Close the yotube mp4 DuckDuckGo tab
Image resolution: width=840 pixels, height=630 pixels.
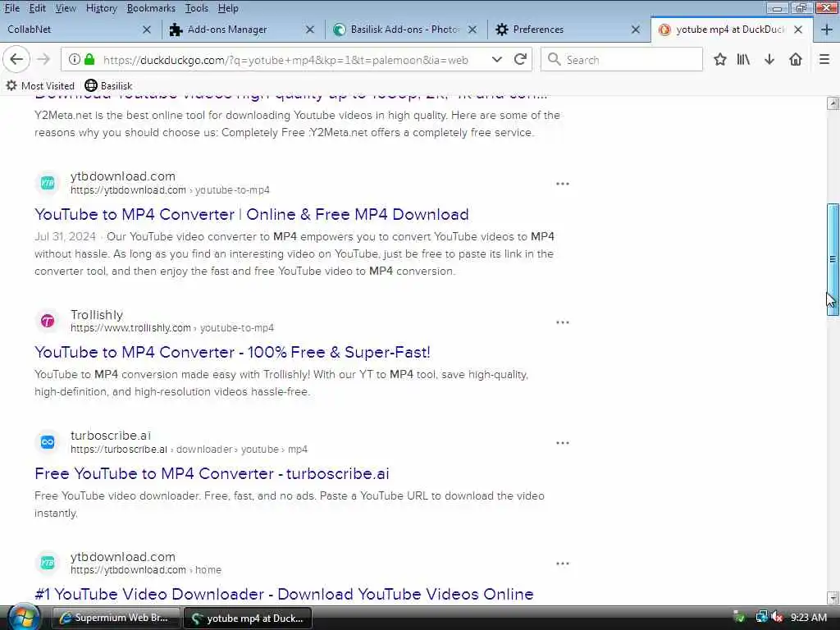[x=798, y=30]
